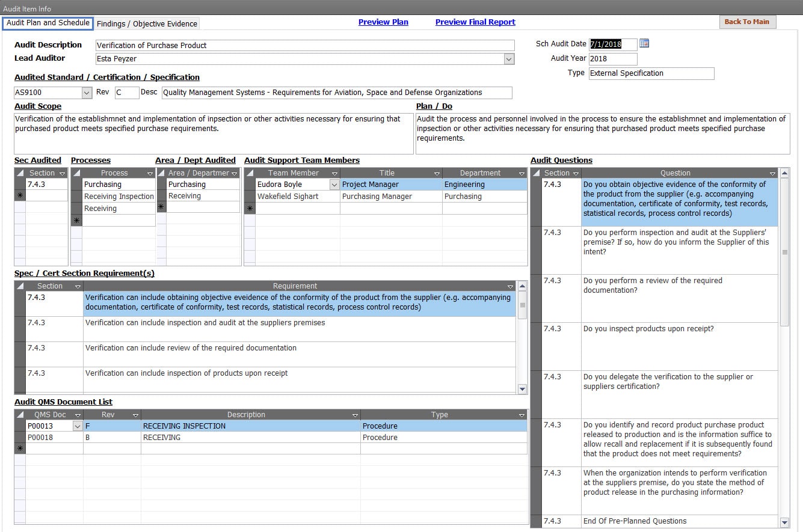Open the Sec Audited Section column filter
Image resolution: width=803 pixels, height=532 pixels.
click(63, 173)
